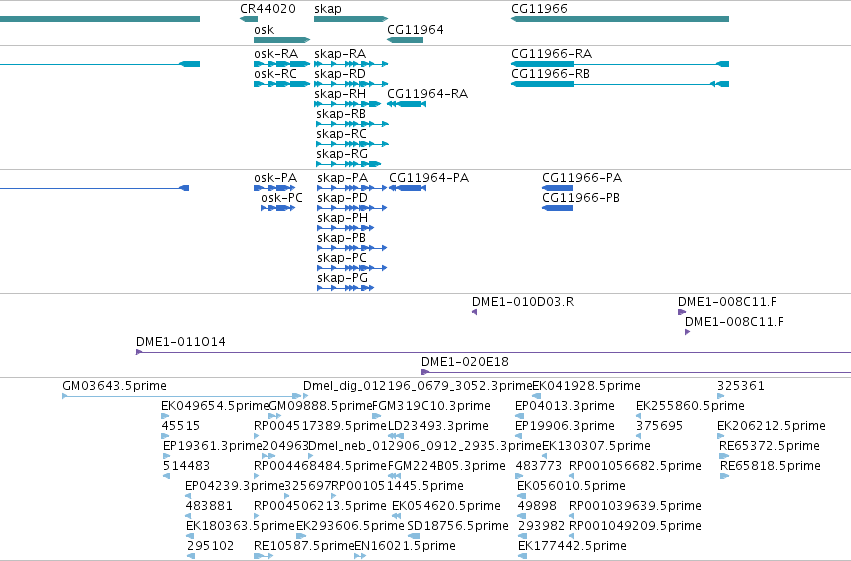Select protein osk-PC
Image resolution: width=851 pixels, height=561 pixels.
coord(278,208)
